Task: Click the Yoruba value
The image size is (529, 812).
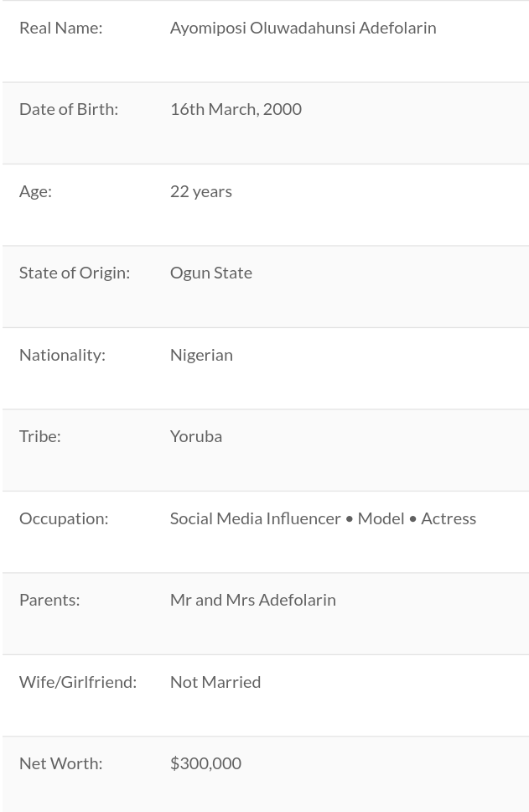Action: point(196,436)
